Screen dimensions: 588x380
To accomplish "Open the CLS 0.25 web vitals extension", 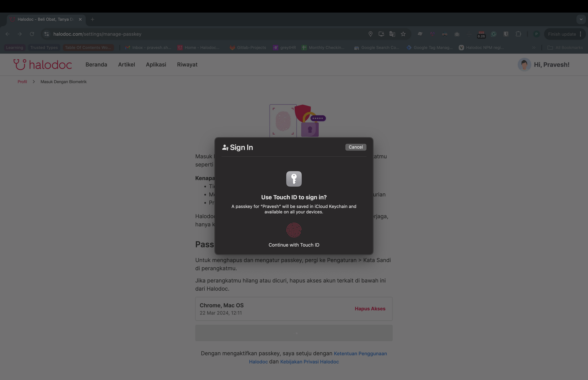I will [481, 34].
